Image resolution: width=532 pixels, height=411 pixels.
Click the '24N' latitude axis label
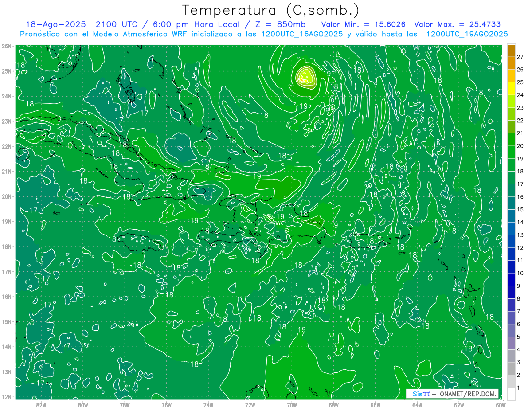pyautogui.click(x=6, y=96)
